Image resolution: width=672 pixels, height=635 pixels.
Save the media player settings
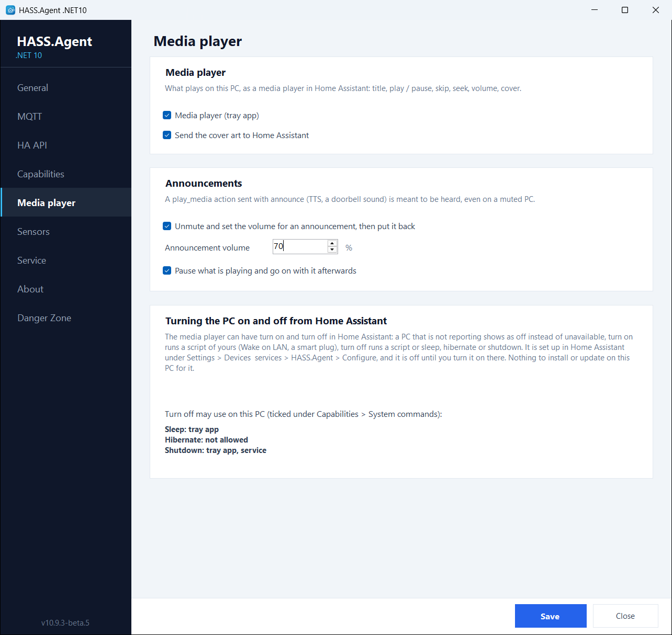pos(551,616)
